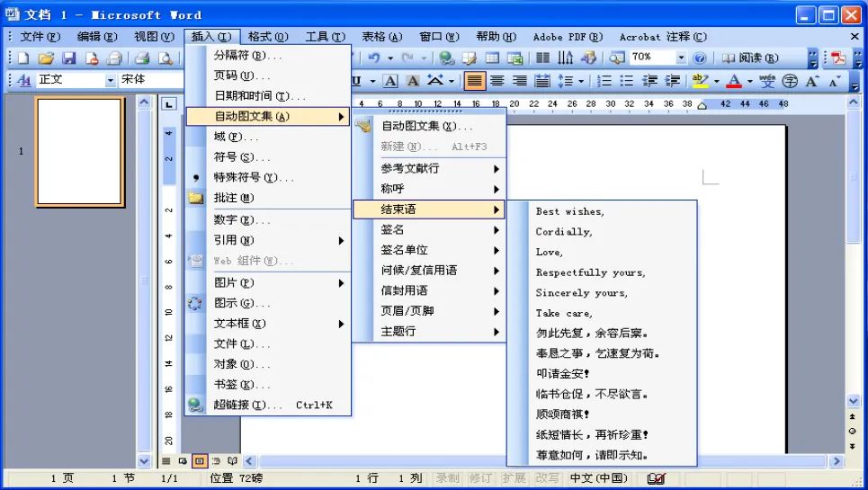Viewport: 868px width, 490px height.
Task: Open the 工具(T) menu
Action: tap(326, 37)
